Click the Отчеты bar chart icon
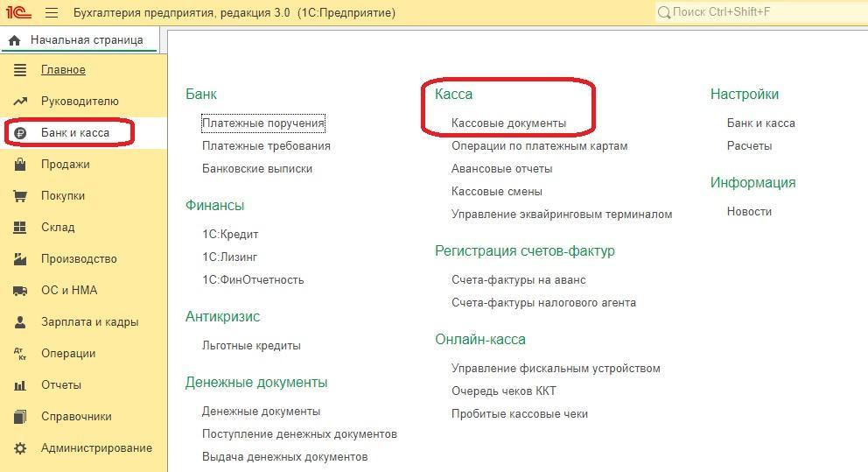 click(20, 385)
